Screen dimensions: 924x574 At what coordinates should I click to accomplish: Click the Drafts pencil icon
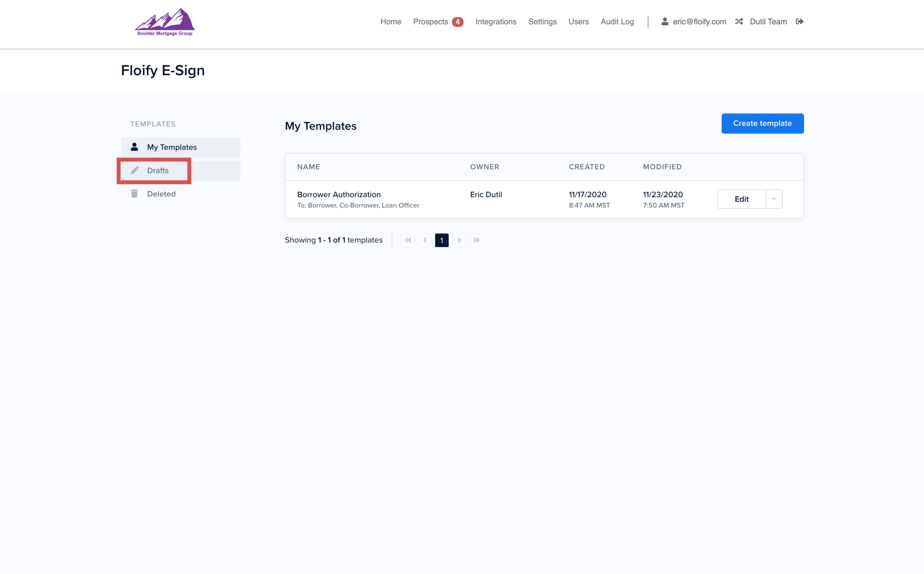(135, 170)
